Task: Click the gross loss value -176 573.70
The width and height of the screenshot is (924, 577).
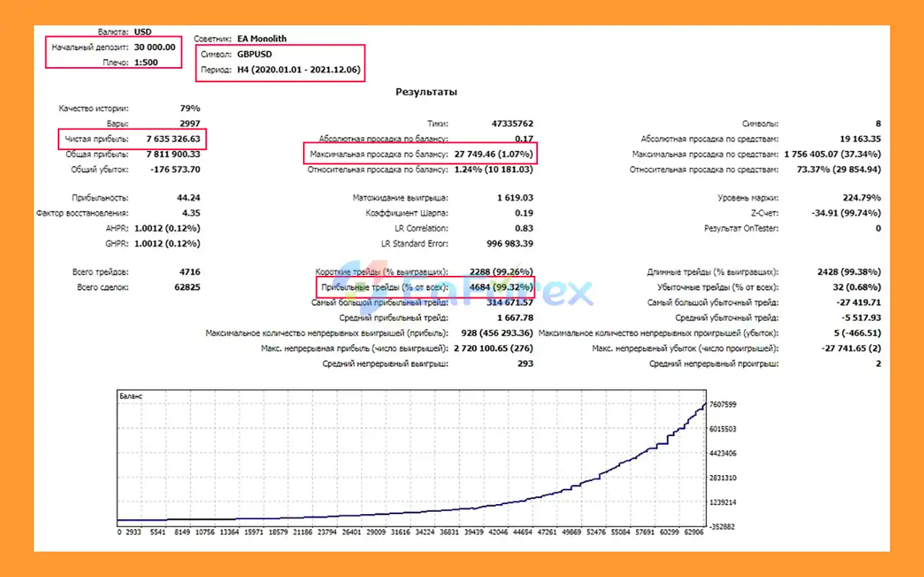Action: [x=175, y=169]
